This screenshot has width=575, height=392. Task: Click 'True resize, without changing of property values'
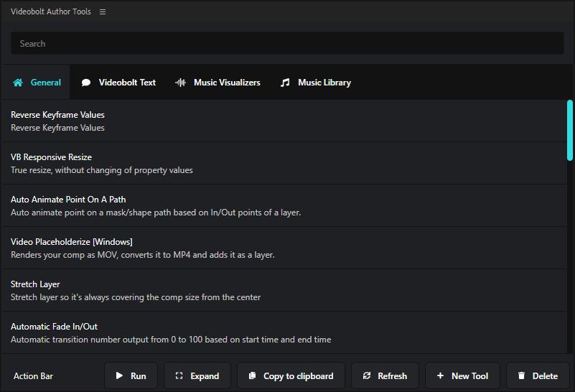[x=102, y=170]
